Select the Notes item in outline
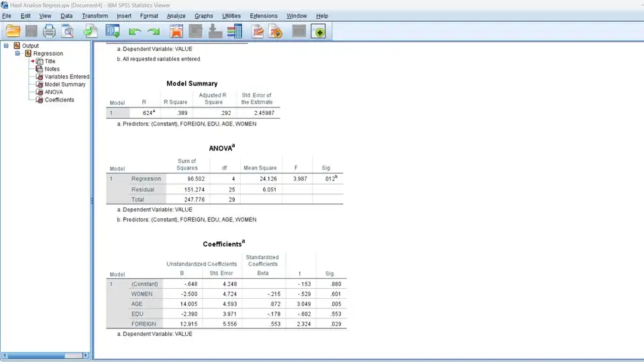 (52, 69)
